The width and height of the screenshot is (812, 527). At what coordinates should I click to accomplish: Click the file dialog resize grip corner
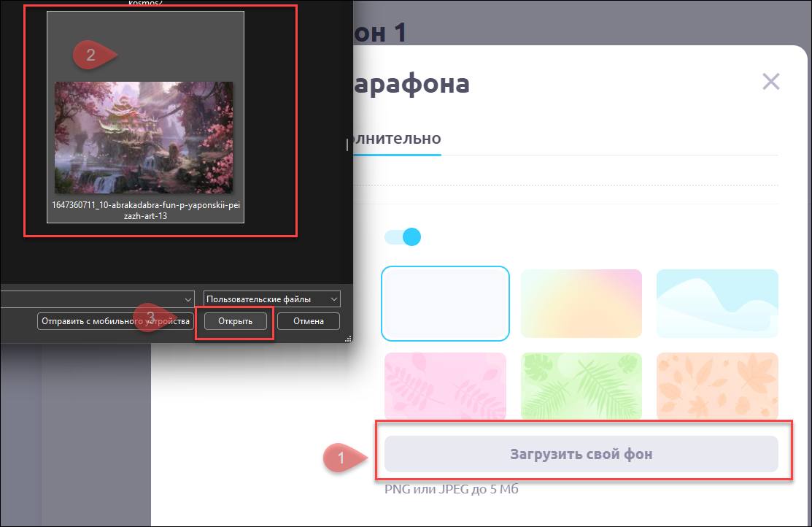348,339
